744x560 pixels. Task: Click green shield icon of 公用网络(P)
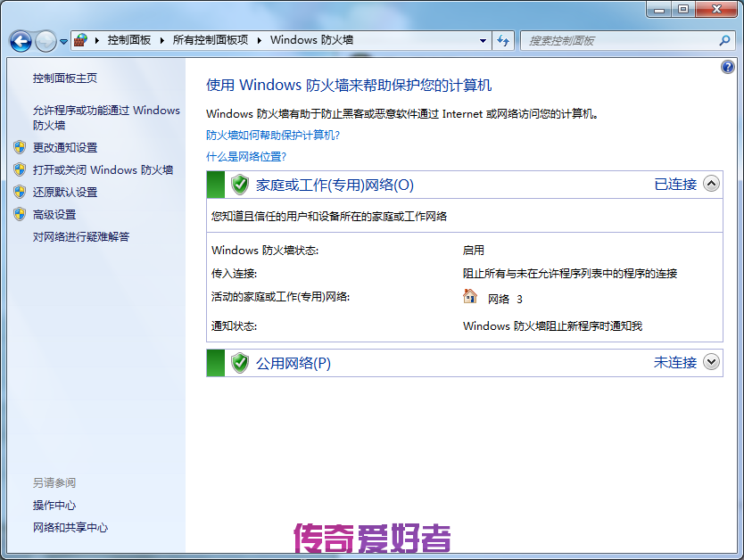pyautogui.click(x=240, y=363)
